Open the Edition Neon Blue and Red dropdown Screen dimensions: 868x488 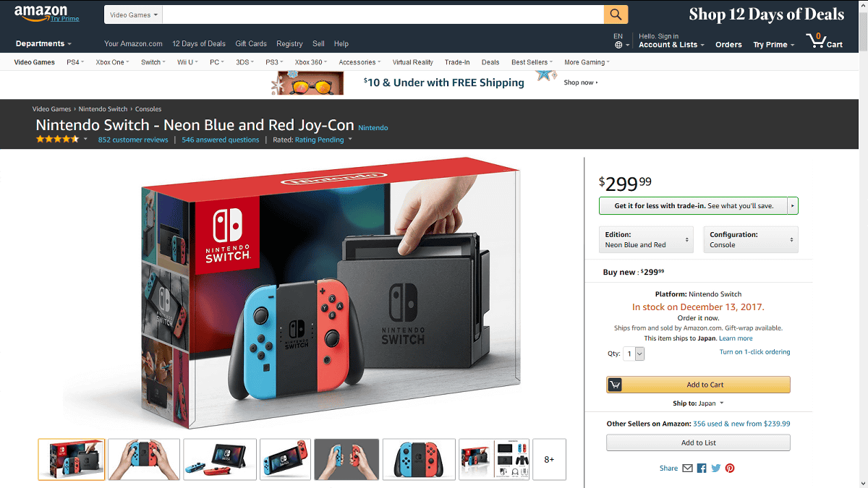pos(646,239)
